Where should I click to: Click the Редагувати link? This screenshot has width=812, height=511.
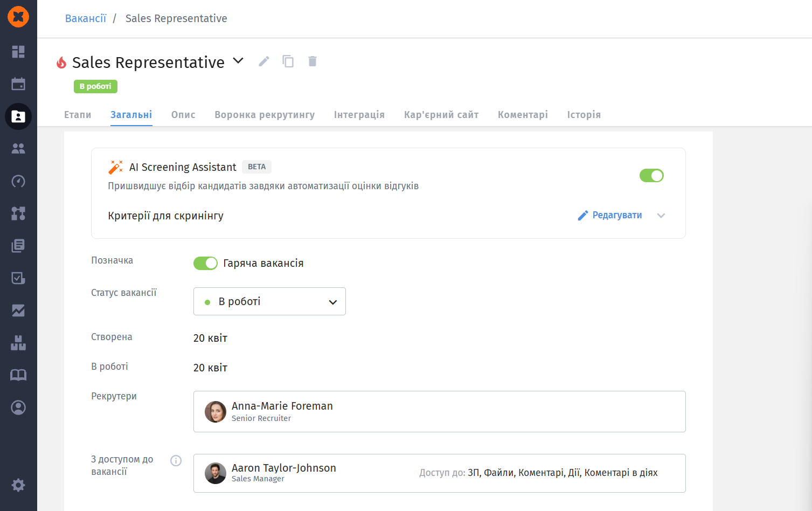tap(610, 215)
